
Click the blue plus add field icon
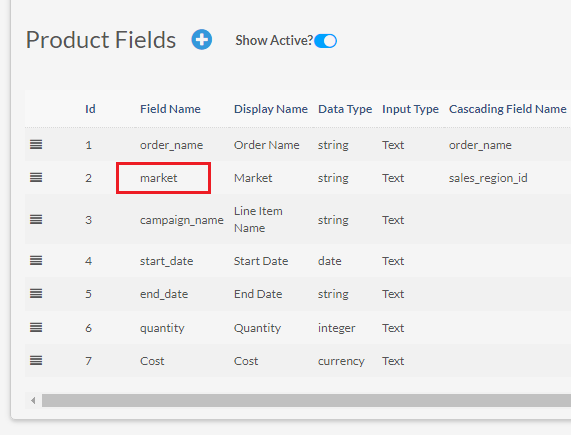[x=202, y=39]
